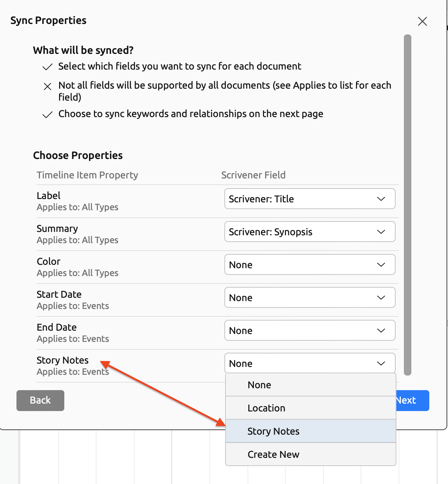Click the X mark beside Not all fields

(x=47, y=87)
